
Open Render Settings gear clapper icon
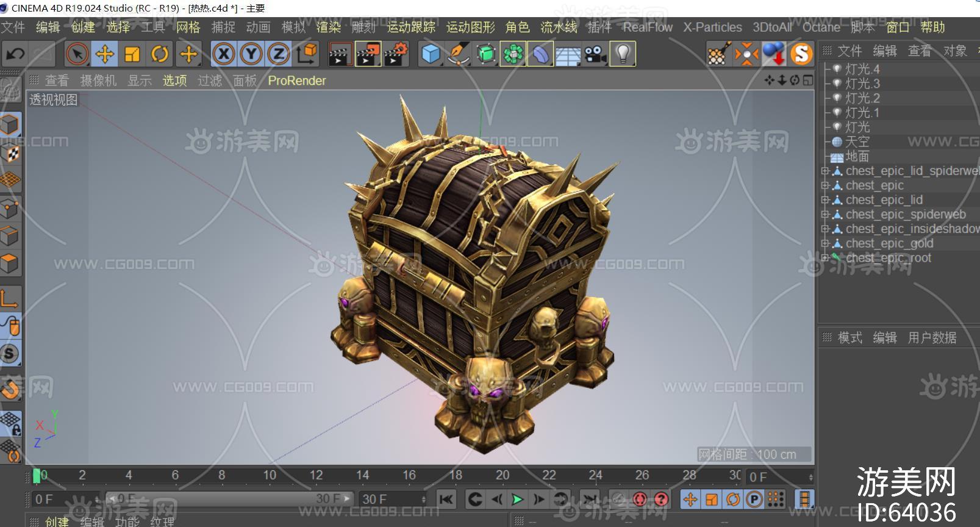(396, 54)
